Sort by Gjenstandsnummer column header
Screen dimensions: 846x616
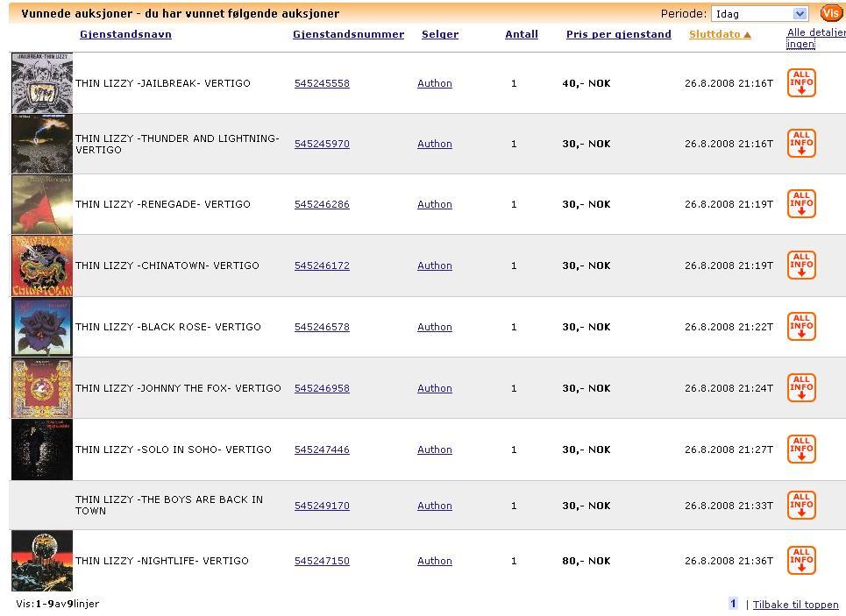349,34
